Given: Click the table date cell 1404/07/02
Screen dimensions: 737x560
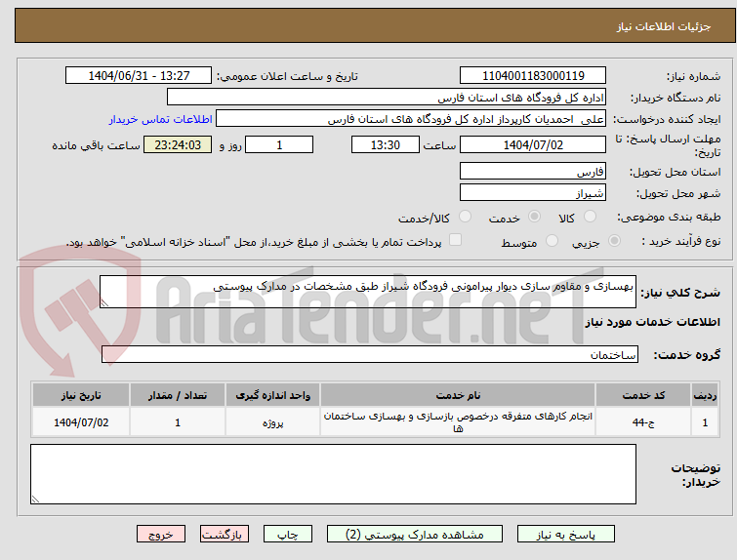Looking at the screenshot, I should [x=81, y=422].
